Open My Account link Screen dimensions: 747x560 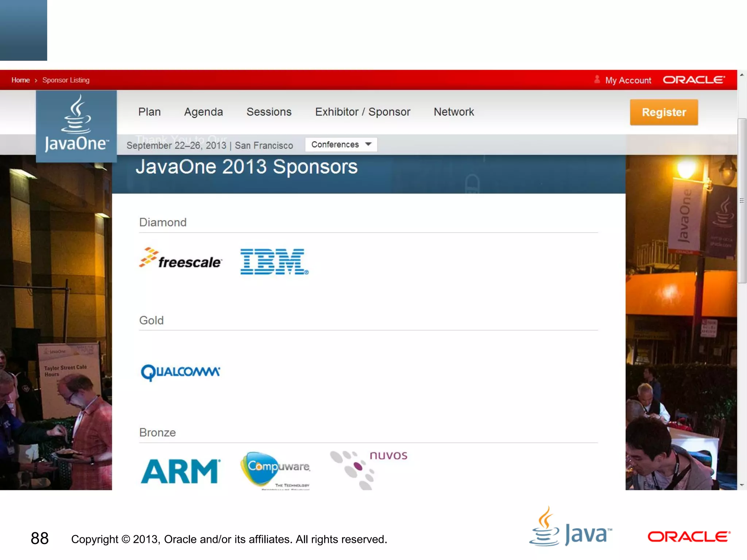coord(628,80)
